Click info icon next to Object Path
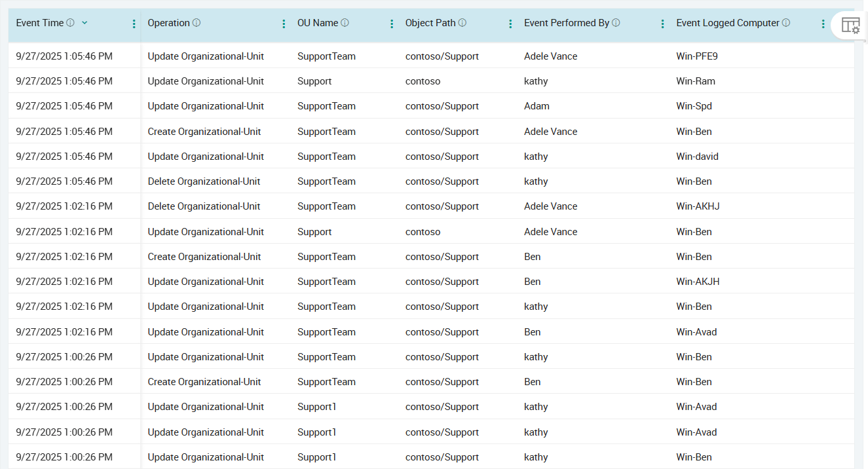This screenshot has height=469, width=868. [x=462, y=23]
